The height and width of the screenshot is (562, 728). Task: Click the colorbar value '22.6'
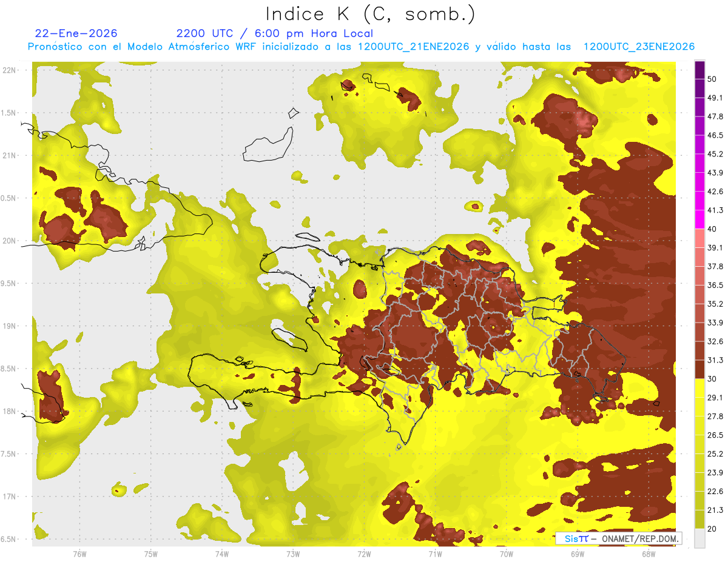click(715, 491)
